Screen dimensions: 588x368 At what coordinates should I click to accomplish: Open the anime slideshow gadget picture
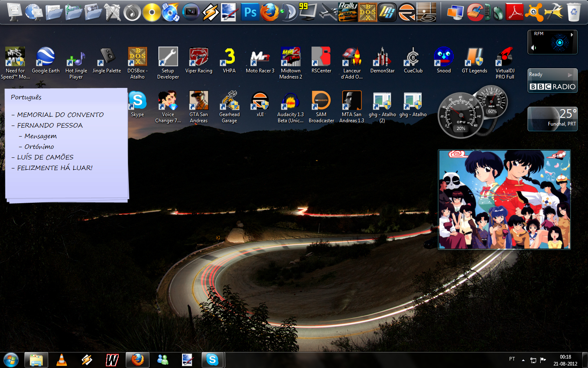[x=504, y=200]
